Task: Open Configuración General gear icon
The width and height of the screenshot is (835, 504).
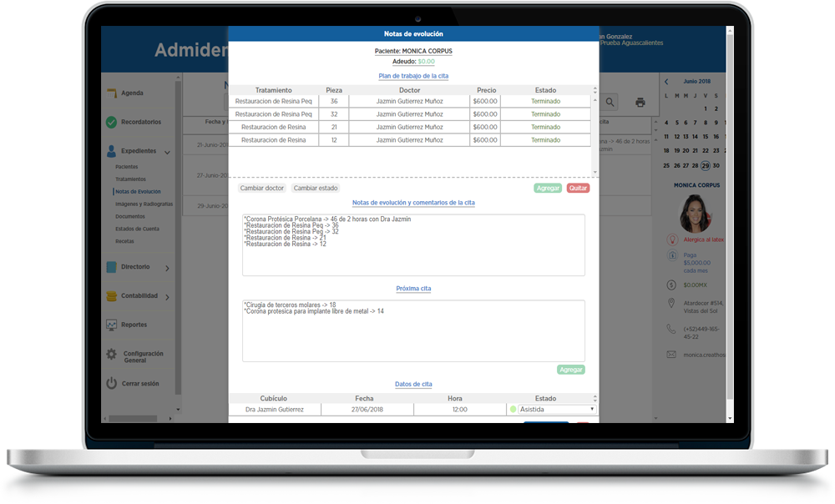Action: click(111, 355)
